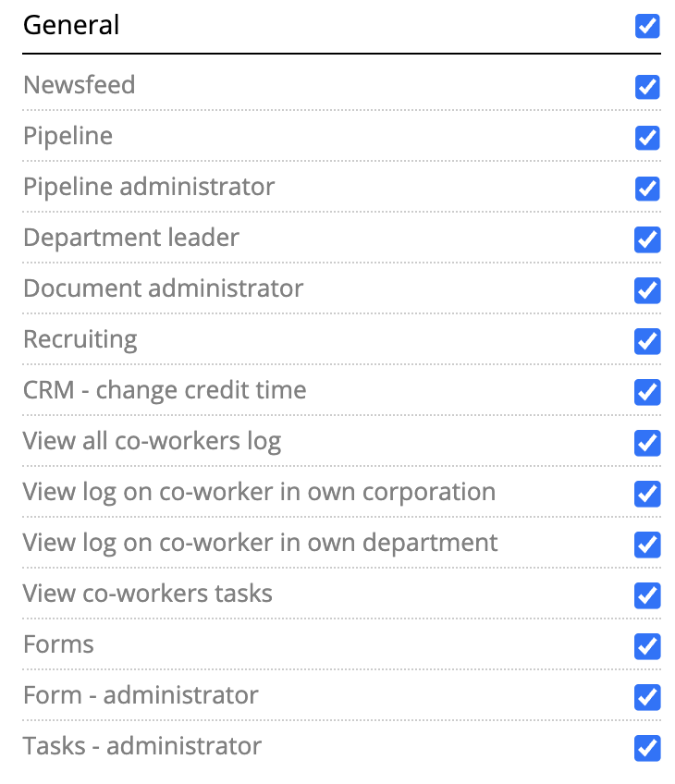Uncheck the Form - administrator checkbox
This screenshot has height=784, width=675.
tap(647, 697)
